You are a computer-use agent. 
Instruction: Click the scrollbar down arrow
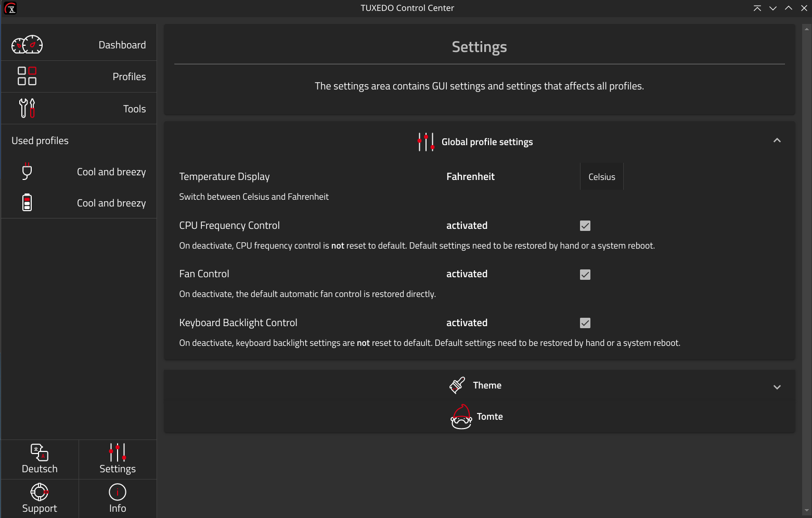[807, 511]
